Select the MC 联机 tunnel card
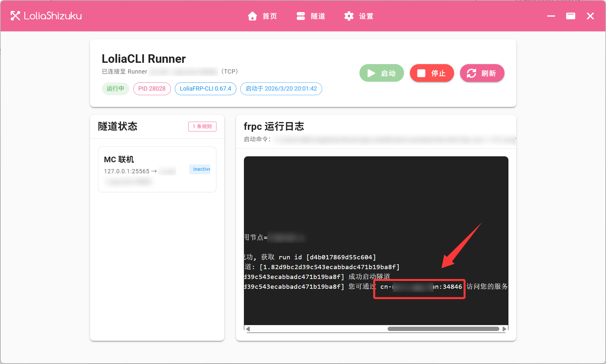 coord(157,169)
